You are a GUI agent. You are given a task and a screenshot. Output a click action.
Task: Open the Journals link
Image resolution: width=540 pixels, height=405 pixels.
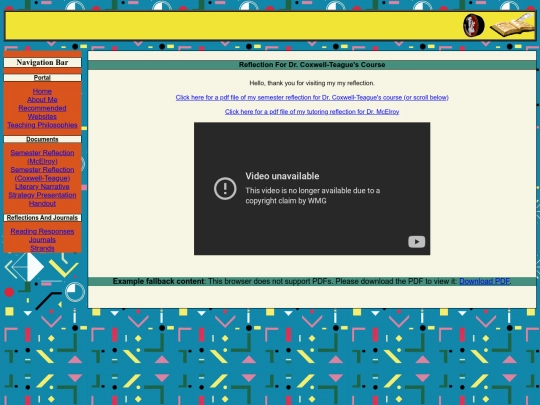(42, 240)
